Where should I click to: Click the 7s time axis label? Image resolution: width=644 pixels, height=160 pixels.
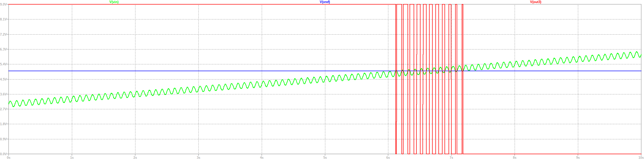(x=451, y=158)
